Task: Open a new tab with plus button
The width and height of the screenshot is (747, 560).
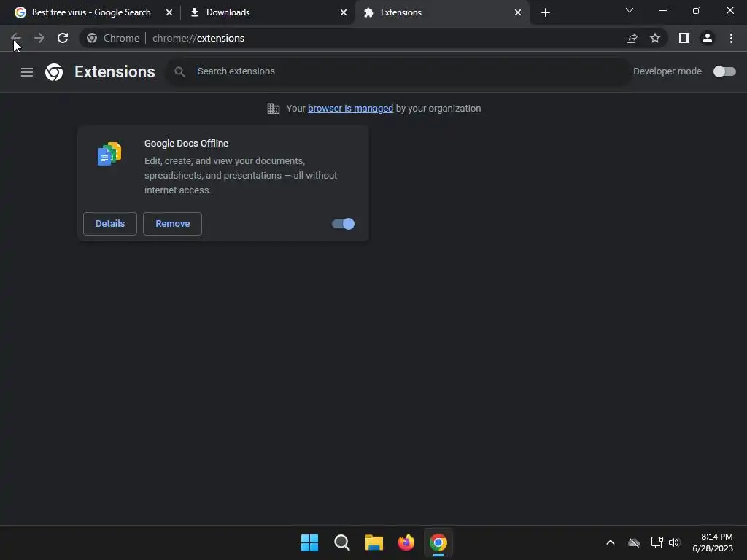Action: point(546,12)
